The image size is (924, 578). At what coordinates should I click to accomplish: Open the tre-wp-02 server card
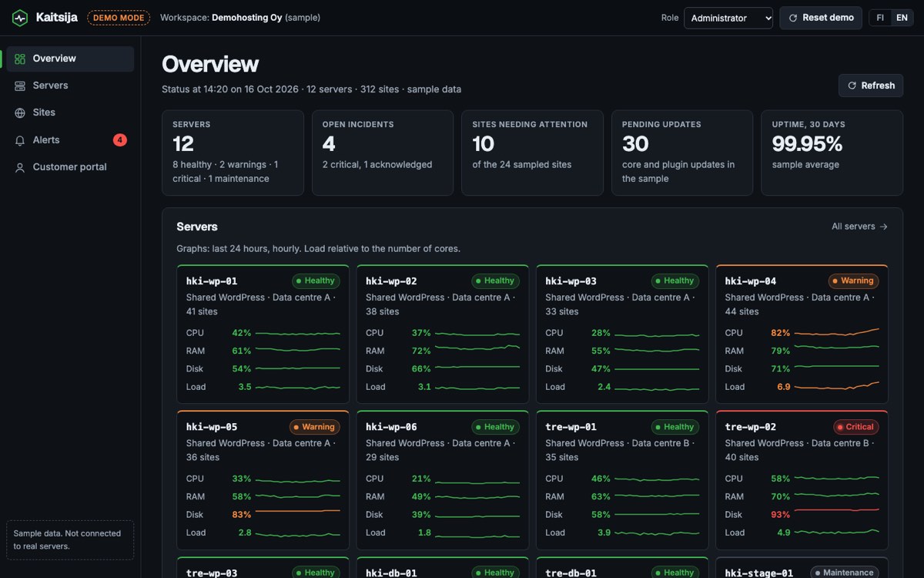[802, 480]
